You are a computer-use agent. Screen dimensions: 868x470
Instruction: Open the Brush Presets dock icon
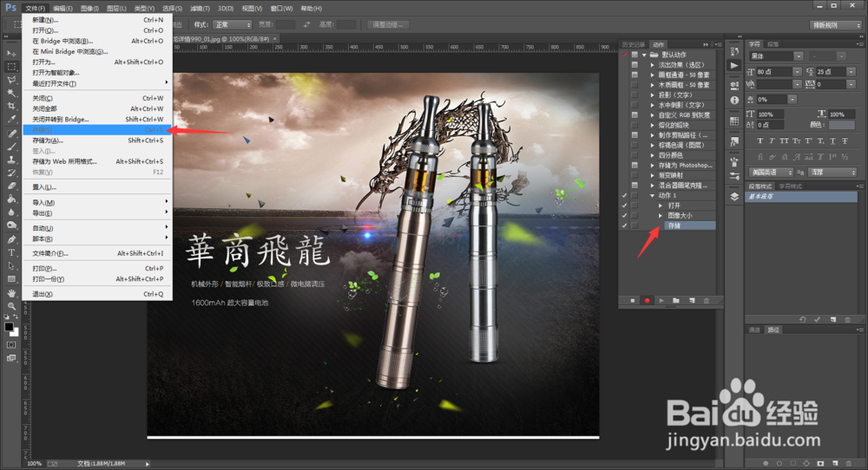(x=734, y=176)
